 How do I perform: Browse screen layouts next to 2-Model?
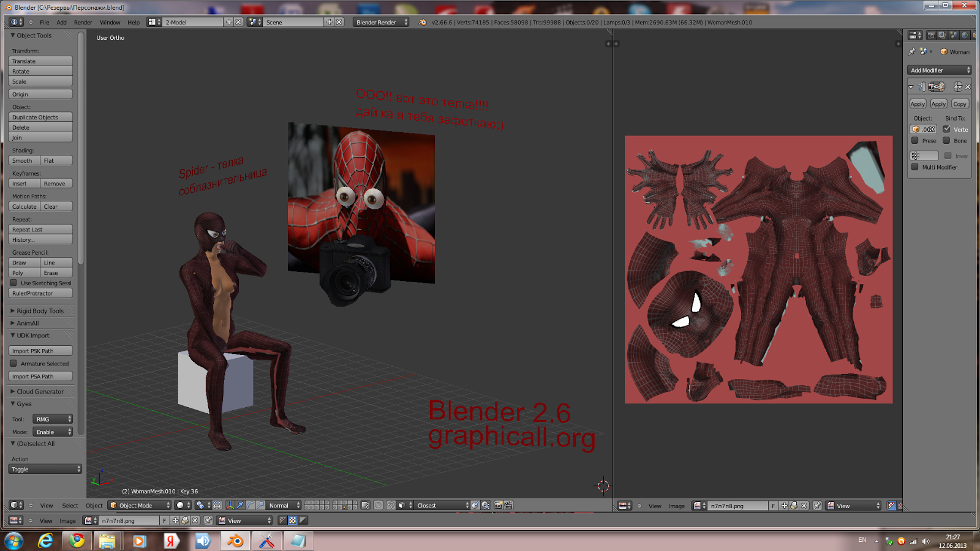[x=154, y=22]
